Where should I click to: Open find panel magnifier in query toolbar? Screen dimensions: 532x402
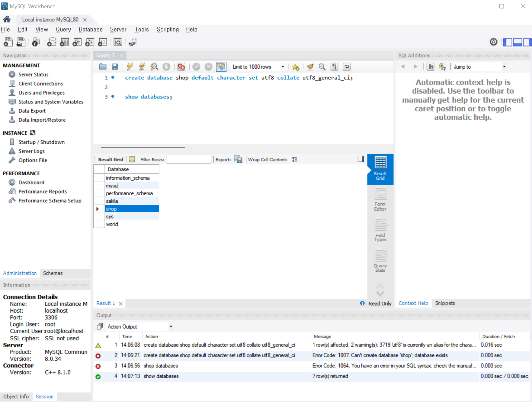coord(322,67)
